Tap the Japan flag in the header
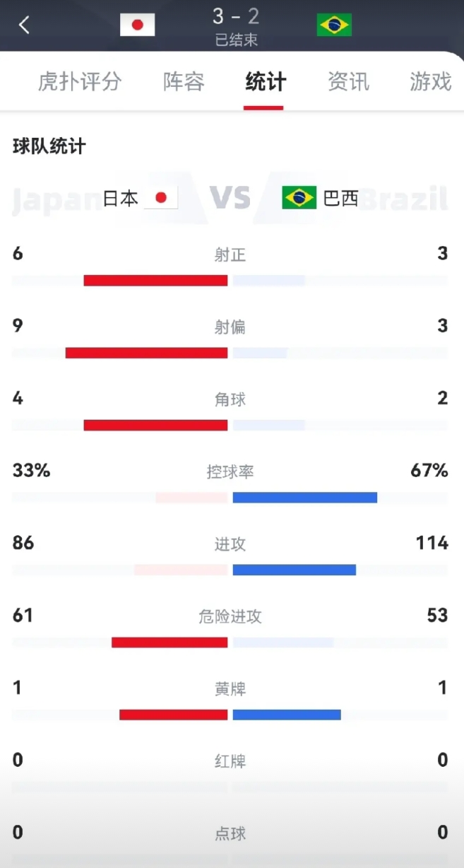The image size is (464, 868). point(137,25)
